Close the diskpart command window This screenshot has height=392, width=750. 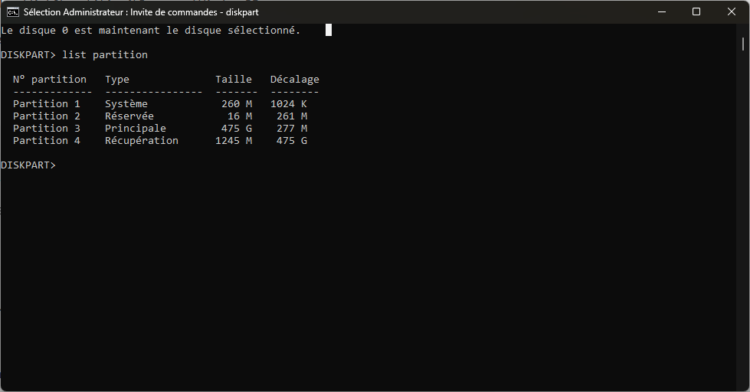[731, 12]
